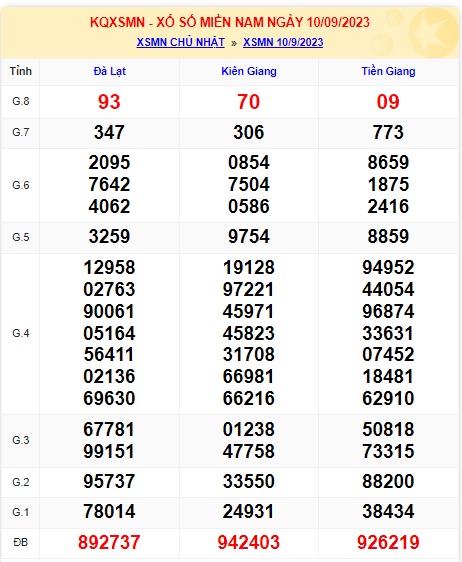Click the title KQXSMN - XỔ SỐ MIỀN NAM
The height and width of the screenshot is (562, 462).
pyautogui.click(x=196, y=22)
